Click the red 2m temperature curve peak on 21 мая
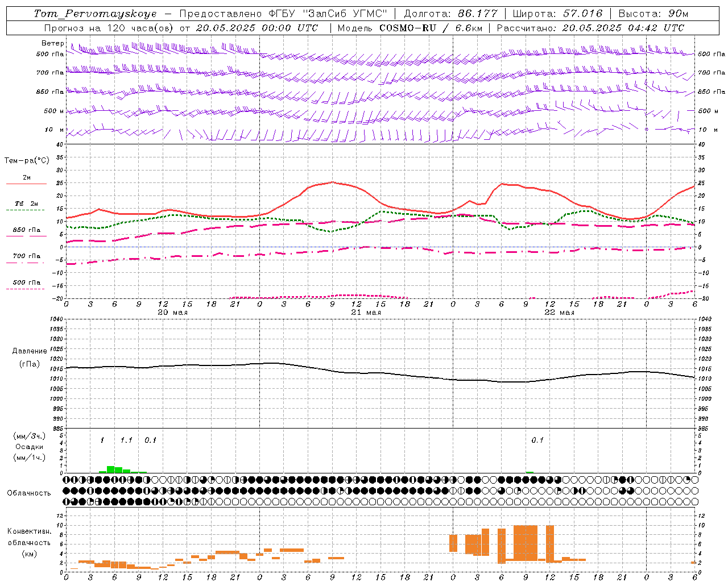 coord(333,182)
